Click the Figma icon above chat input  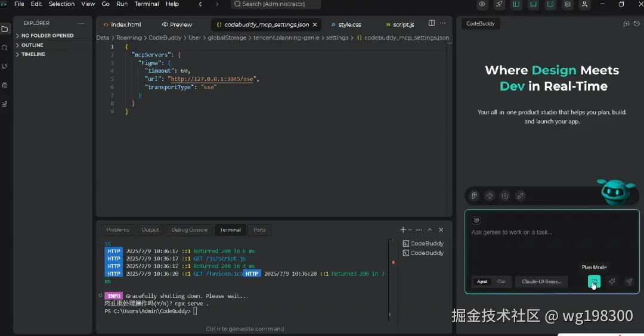[475, 195]
